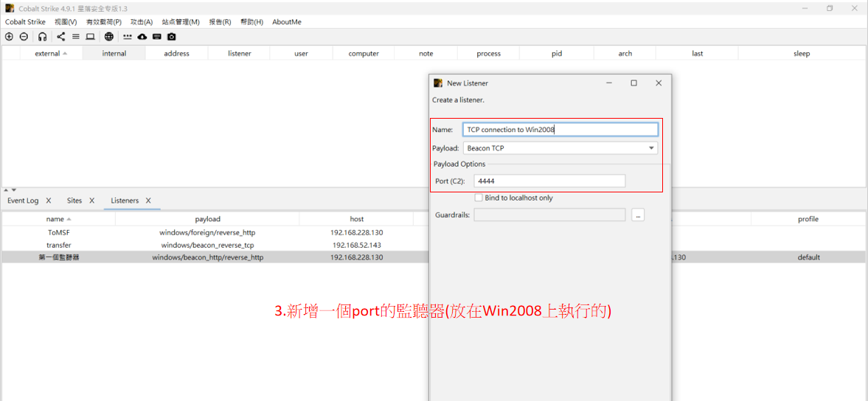Close the Event Log tab with its X
The width and height of the screenshot is (868, 401).
[49, 200]
